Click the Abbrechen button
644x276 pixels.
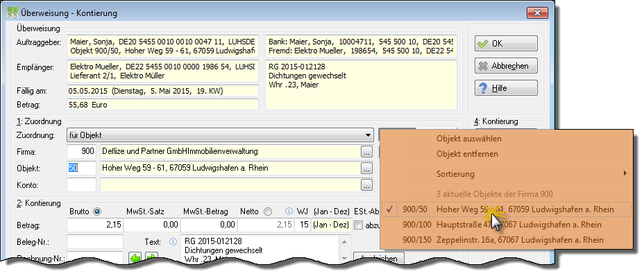(x=506, y=66)
